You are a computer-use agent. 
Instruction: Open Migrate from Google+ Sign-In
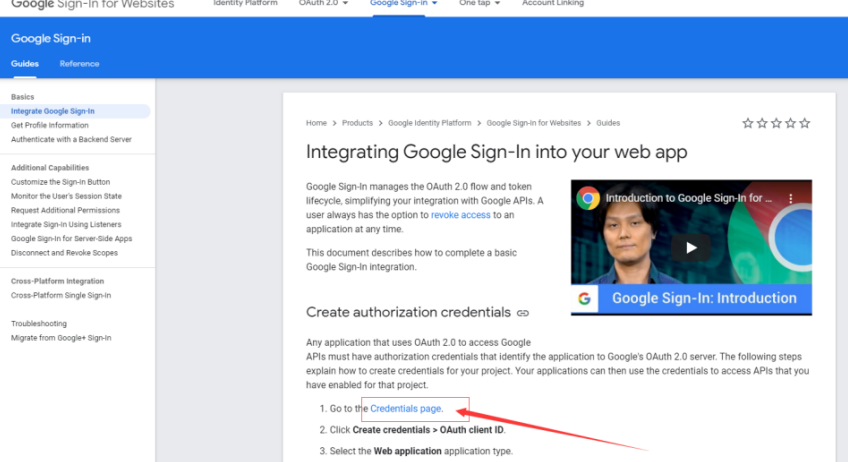(x=61, y=338)
